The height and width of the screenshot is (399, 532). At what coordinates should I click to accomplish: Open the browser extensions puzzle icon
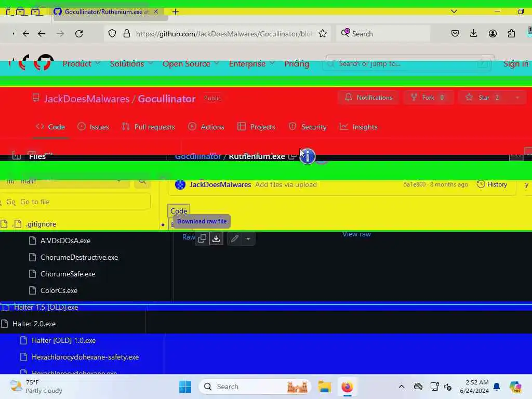(x=511, y=34)
